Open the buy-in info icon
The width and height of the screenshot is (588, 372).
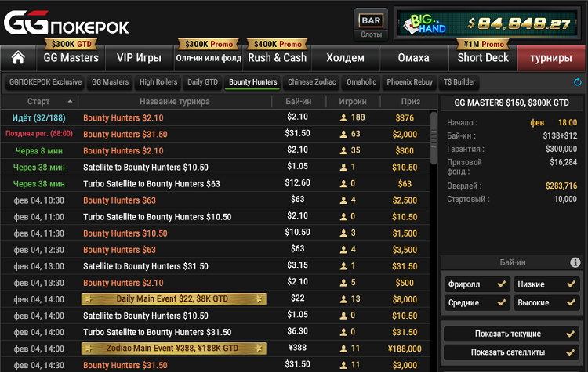tap(575, 262)
